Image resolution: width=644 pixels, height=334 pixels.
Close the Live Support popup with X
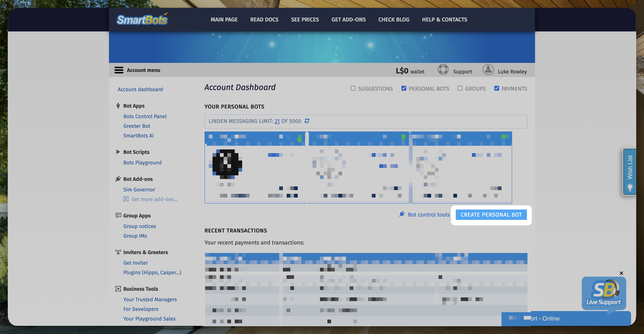point(621,273)
